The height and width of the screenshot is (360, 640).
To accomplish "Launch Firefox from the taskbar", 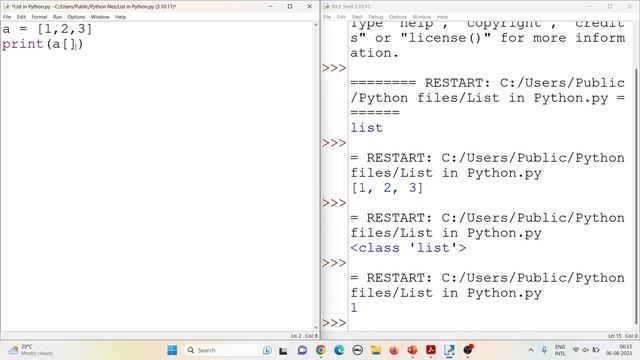I will [394, 350].
